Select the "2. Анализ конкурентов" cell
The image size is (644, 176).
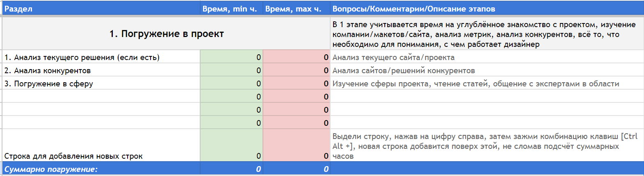pyautogui.click(x=101, y=70)
